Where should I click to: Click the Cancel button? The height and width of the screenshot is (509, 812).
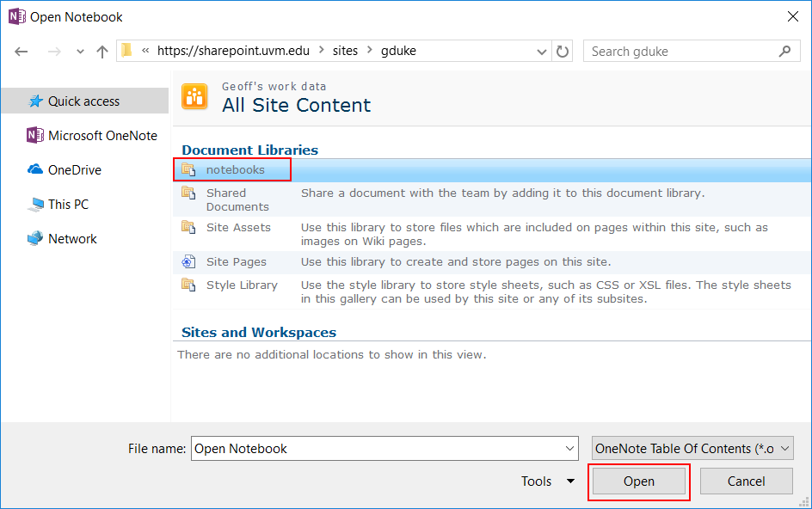click(x=746, y=481)
